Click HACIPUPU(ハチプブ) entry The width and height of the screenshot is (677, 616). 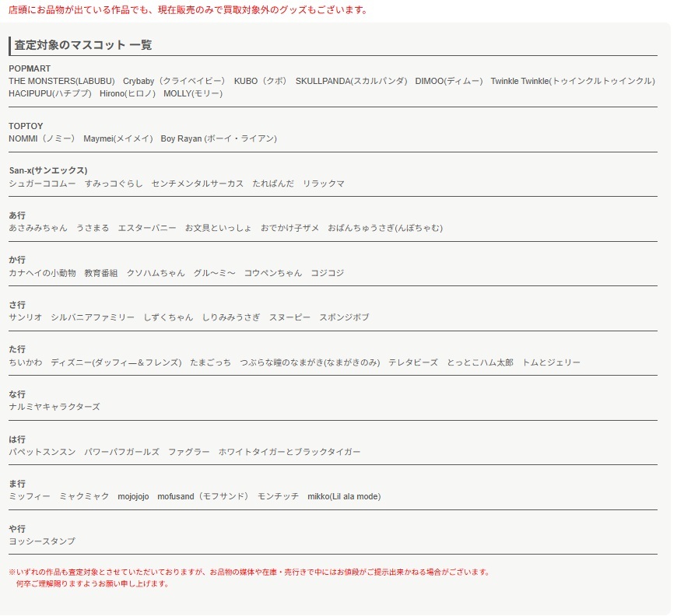point(50,93)
